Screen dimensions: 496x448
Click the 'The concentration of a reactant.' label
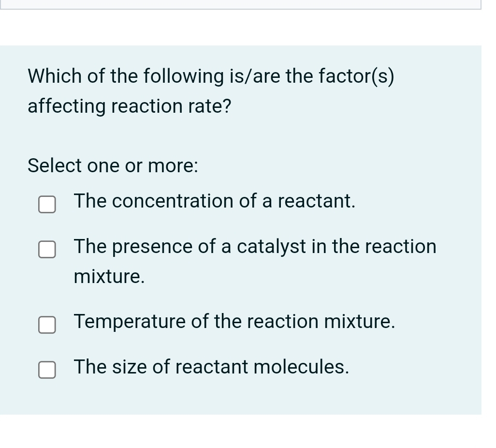tap(215, 201)
